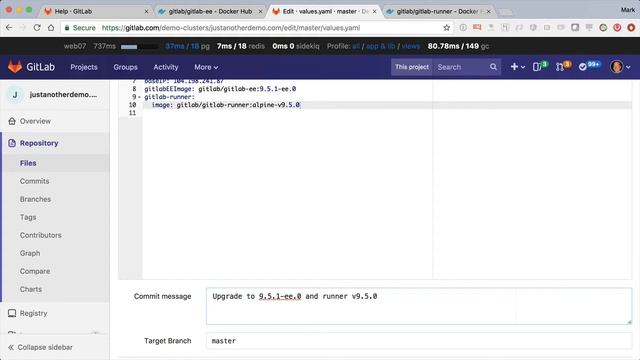Click the red extension icon at toolbar end
Viewport: 640px width, 360px height.
(x=631, y=28)
